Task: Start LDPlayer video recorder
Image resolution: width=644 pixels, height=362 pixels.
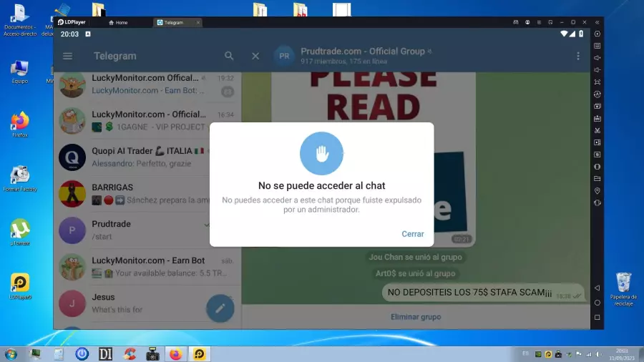Action: (597, 142)
